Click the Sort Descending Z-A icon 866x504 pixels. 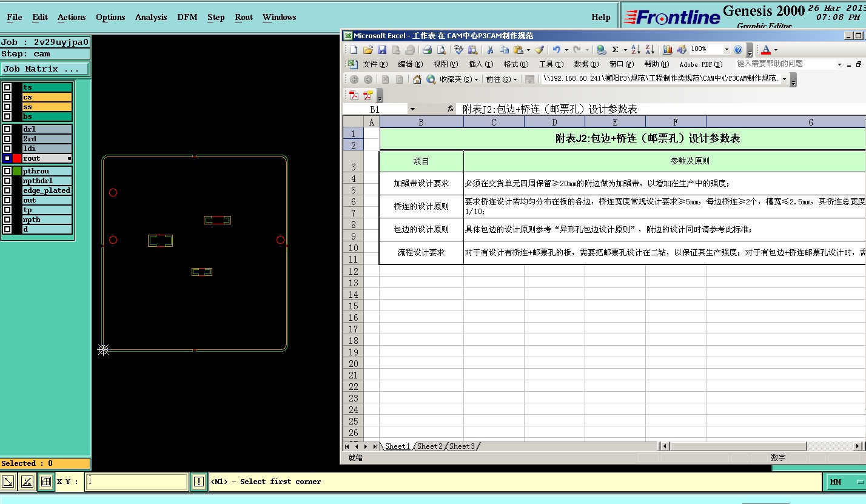(649, 50)
